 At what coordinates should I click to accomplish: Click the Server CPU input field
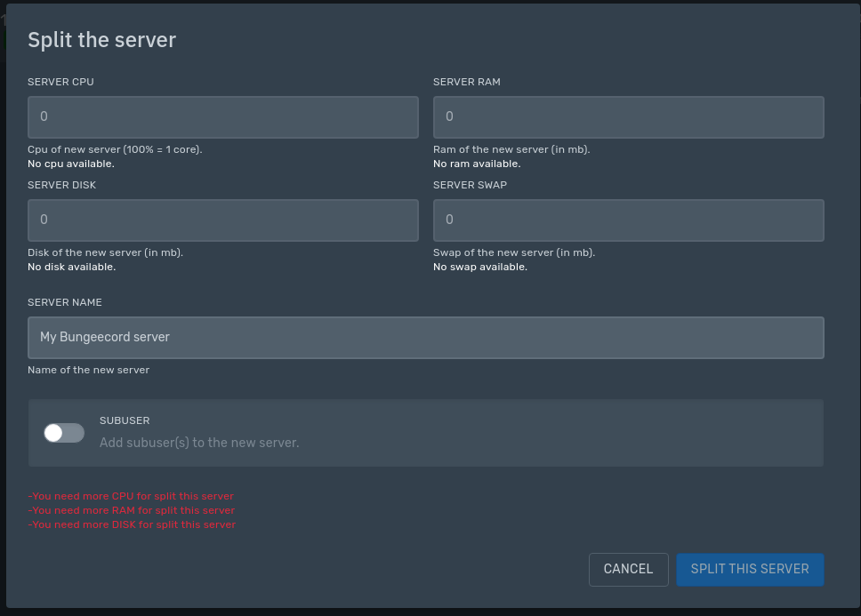[x=223, y=116]
